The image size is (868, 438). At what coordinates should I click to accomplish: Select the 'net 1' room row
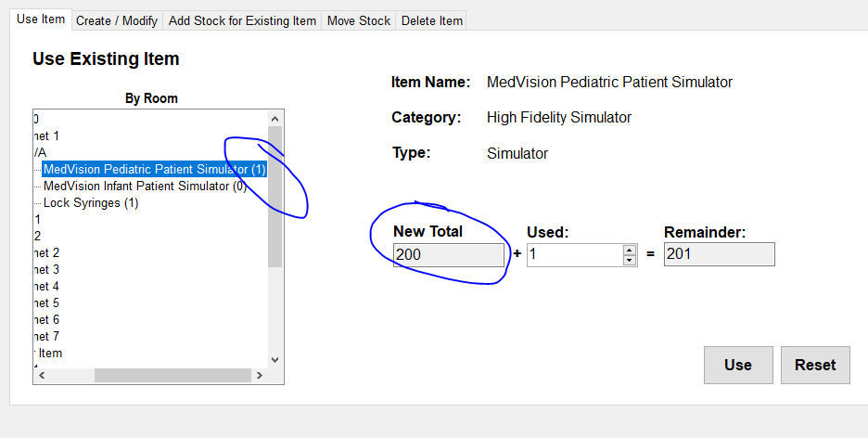46,135
